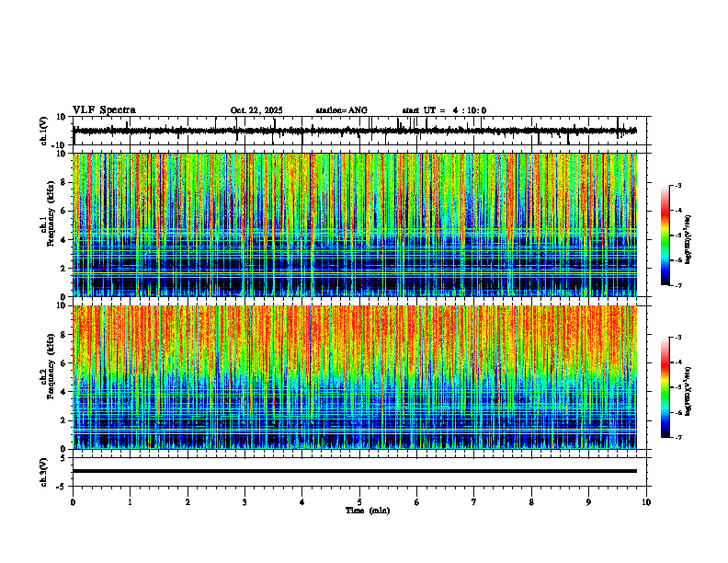This screenshot has width=728, height=563.
Task: Click the '4' kHz tick on ch.1 frequency axis
Action: click(63, 240)
